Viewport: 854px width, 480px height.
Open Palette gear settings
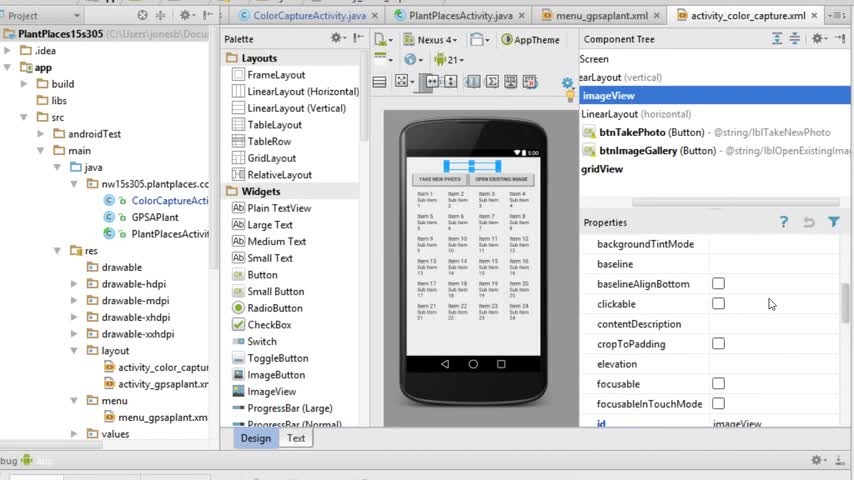(337, 38)
